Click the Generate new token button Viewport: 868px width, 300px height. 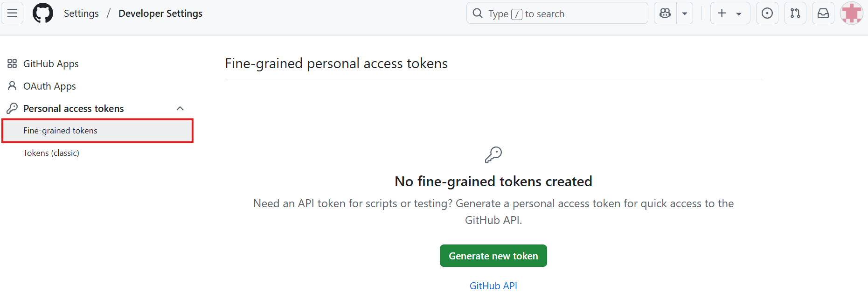click(x=493, y=256)
